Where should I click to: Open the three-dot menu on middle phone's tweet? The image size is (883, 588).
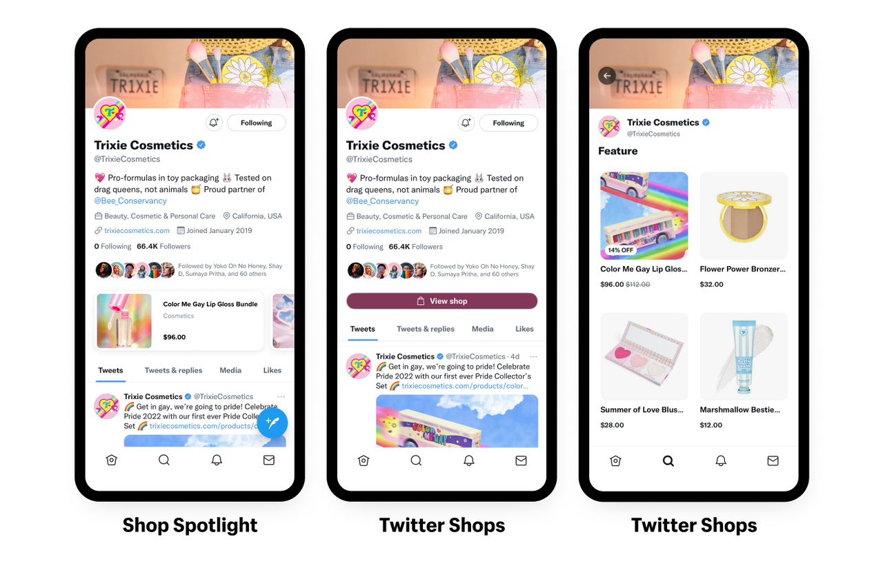pos(533,356)
